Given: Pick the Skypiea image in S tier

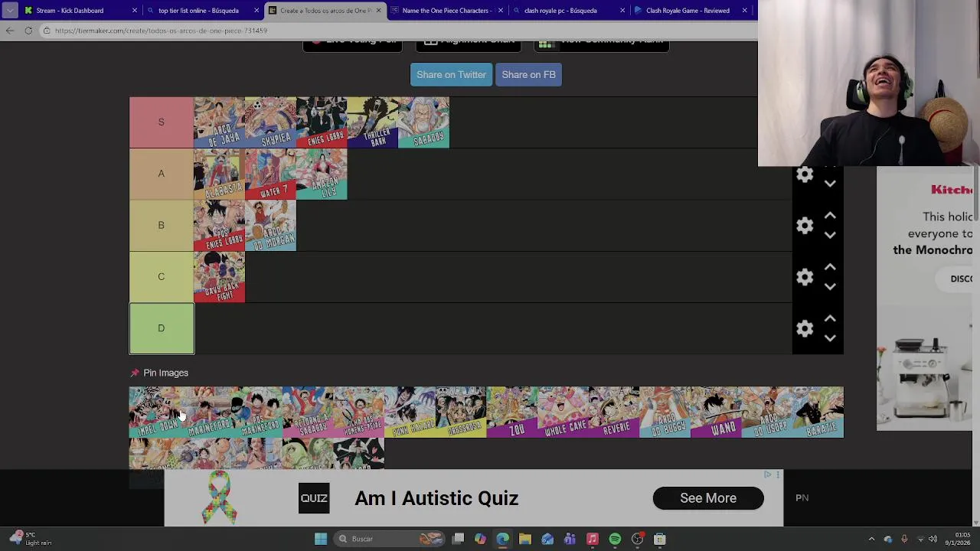Looking at the screenshot, I should coord(270,122).
